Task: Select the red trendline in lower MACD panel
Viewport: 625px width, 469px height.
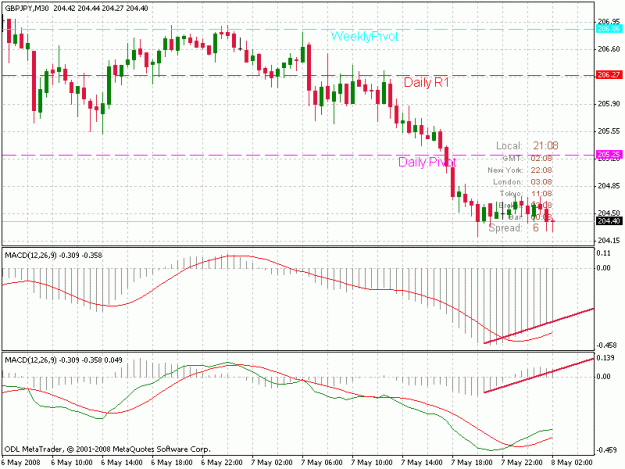Action: click(x=539, y=375)
